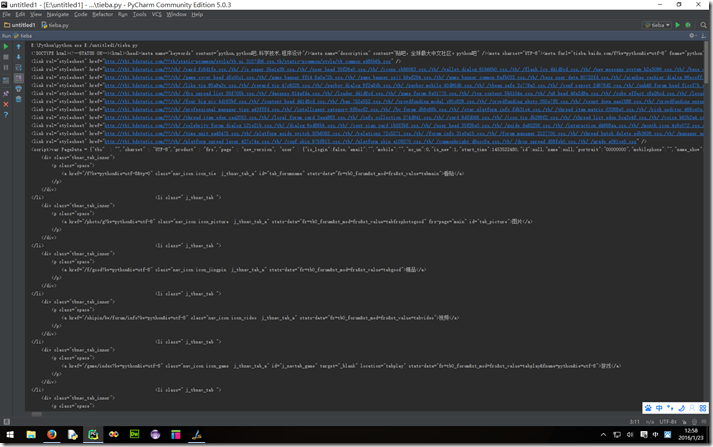Click the lock read-only icon in status bar
The height and width of the screenshot is (447, 713).
[x=684, y=422]
